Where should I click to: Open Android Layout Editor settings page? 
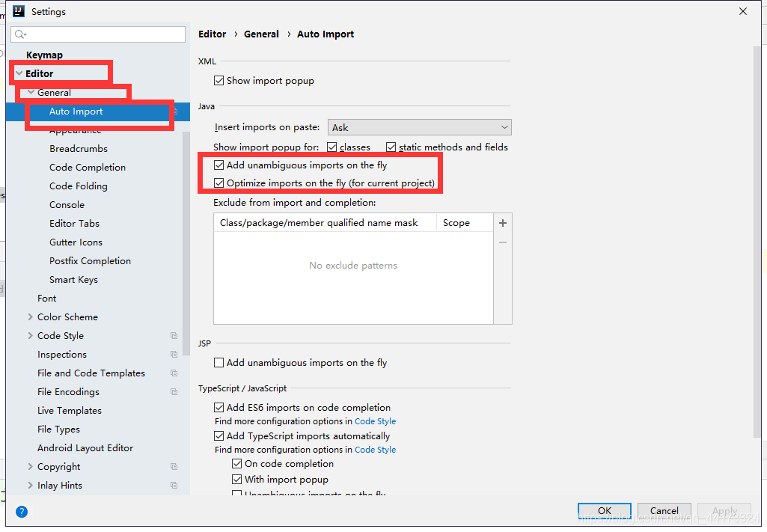pos(85,448)
